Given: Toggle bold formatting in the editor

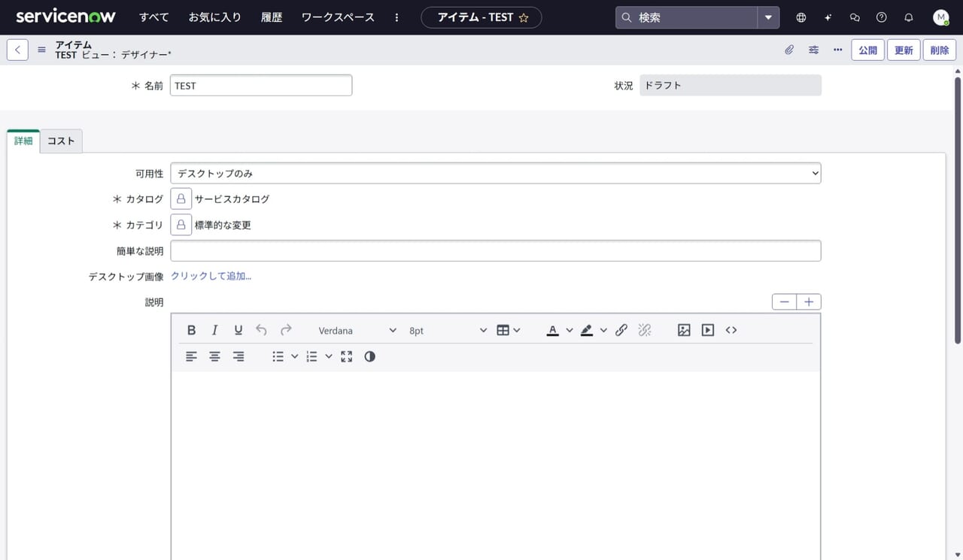Looking at the screenshot, I should [191, 330].
